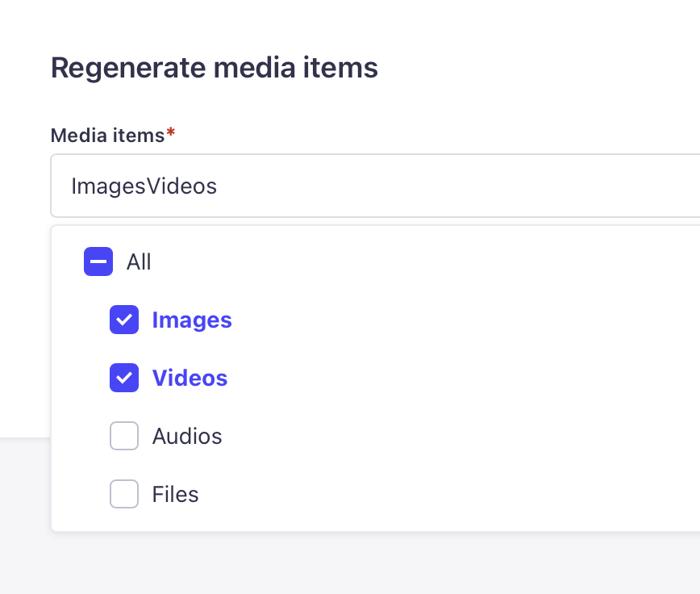Click the Regenerate media items heading
The height and width of the screenshot is (594, 700).
(214, 69)
